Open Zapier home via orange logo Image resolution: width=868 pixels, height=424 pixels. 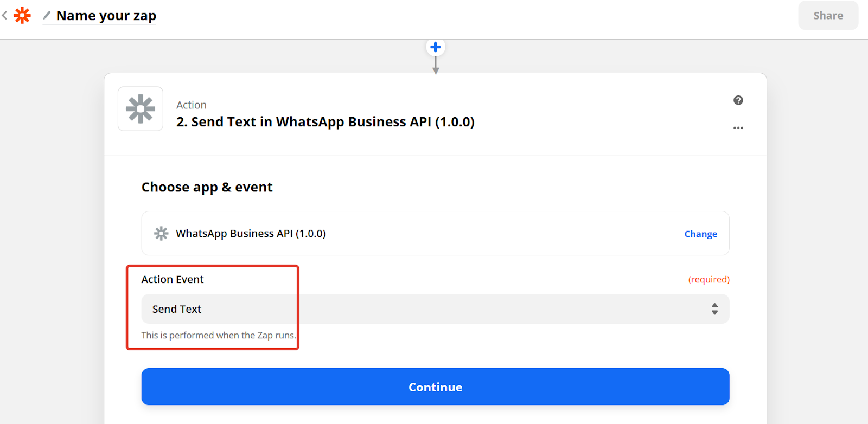pyautogui.click(x=22, y=15)
